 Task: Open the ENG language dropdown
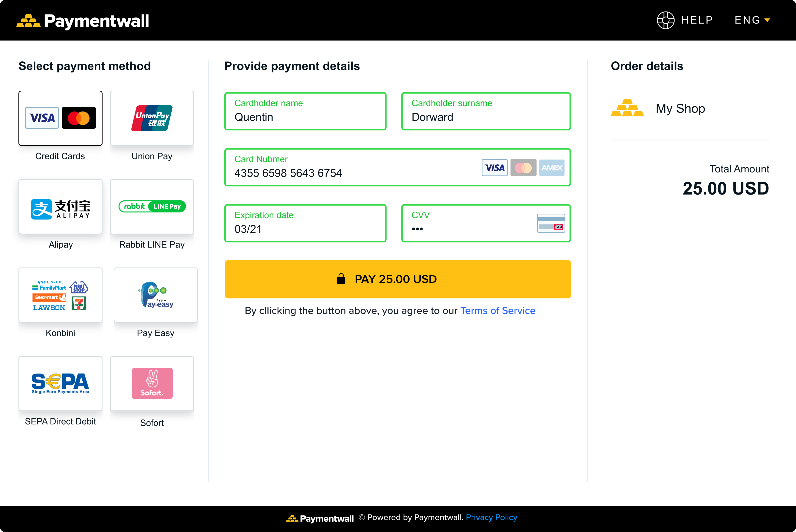pyautogui.click(x=752, y=20)
